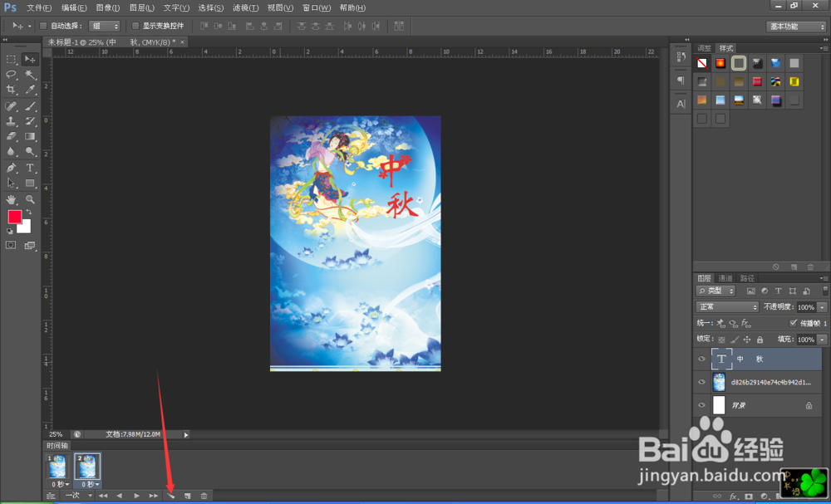Switch to the 调整 tab
The width and height of the screenshot is (831, 504).
point(705,47)
